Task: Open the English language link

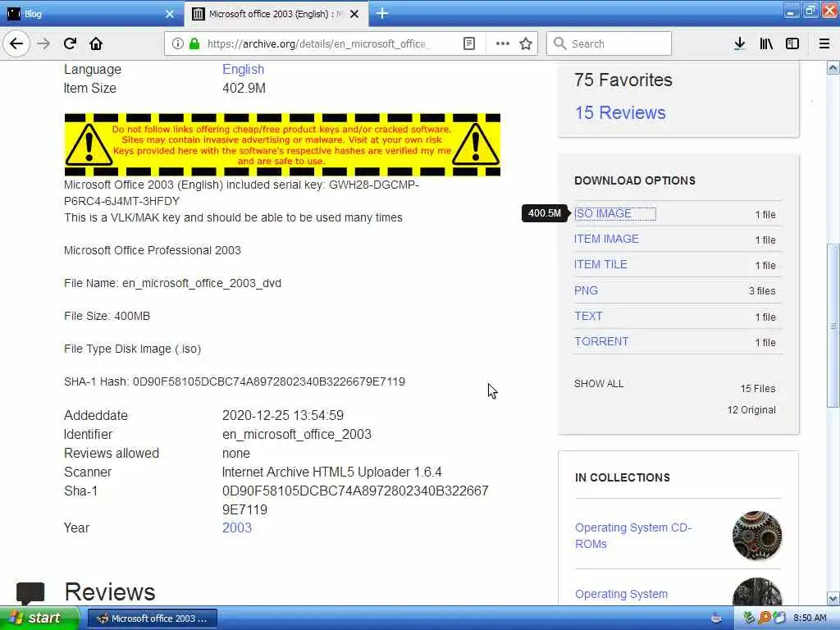Action: coord(243,69)
